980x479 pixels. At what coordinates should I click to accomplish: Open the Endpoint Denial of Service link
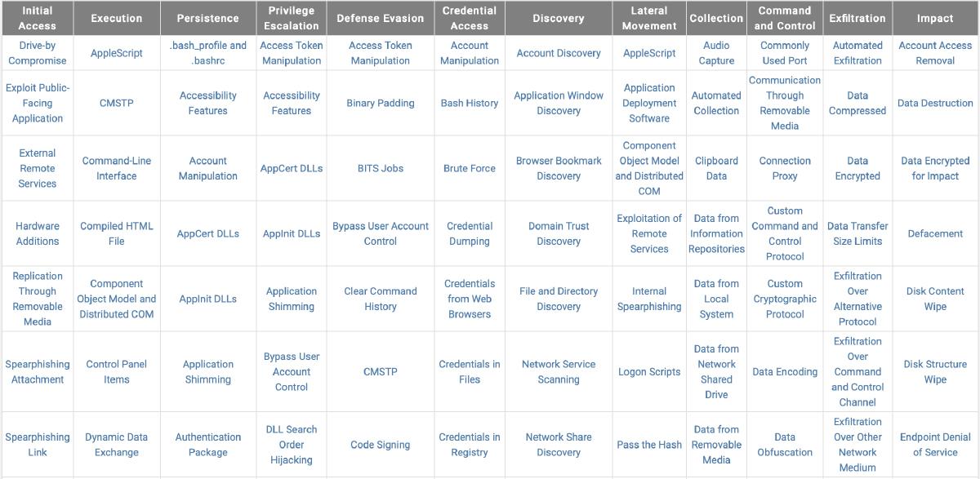tap(935, 445)
